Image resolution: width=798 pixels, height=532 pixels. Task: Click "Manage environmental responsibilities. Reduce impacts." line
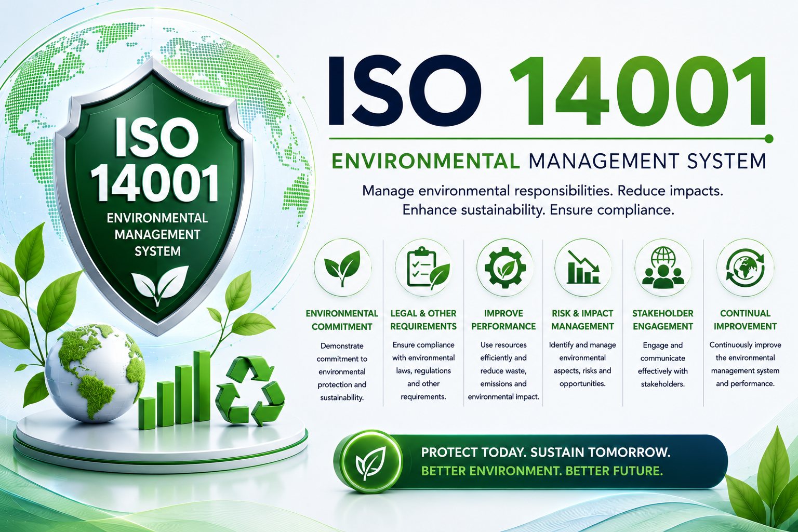point(542,191)
